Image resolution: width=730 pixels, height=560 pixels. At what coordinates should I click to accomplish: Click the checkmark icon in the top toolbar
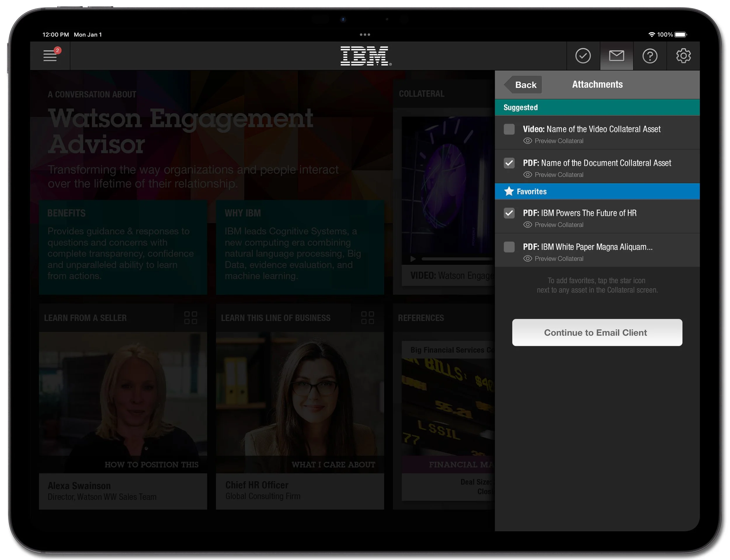click(x=583, y=56)
